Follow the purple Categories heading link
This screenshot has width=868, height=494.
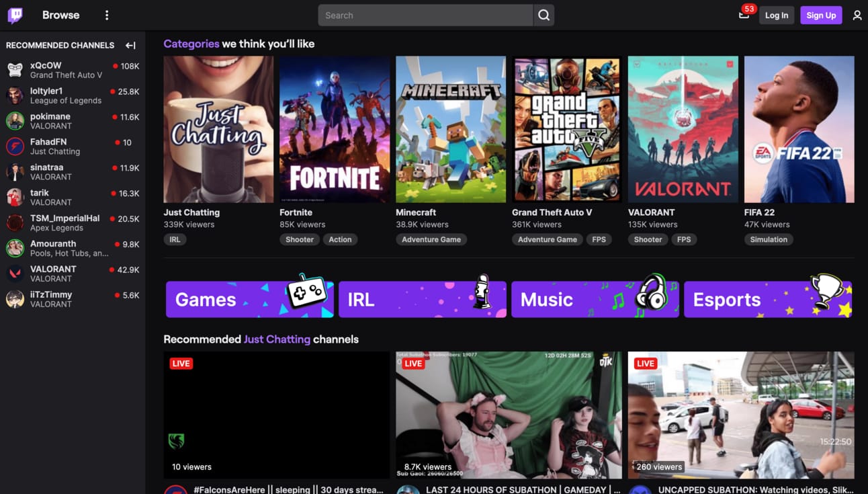pyautogui.click(x=191, y=44)
